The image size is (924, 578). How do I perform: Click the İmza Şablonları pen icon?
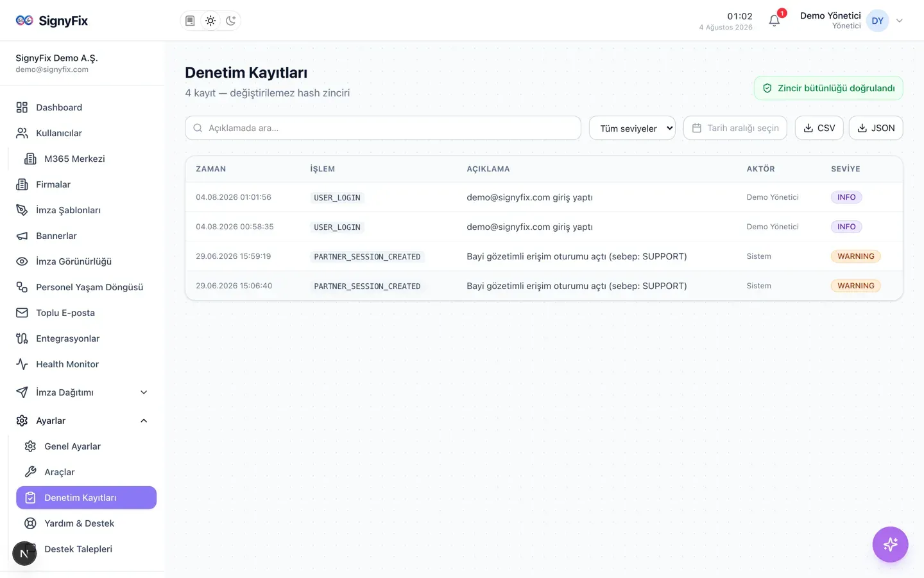tap(22, 210)
